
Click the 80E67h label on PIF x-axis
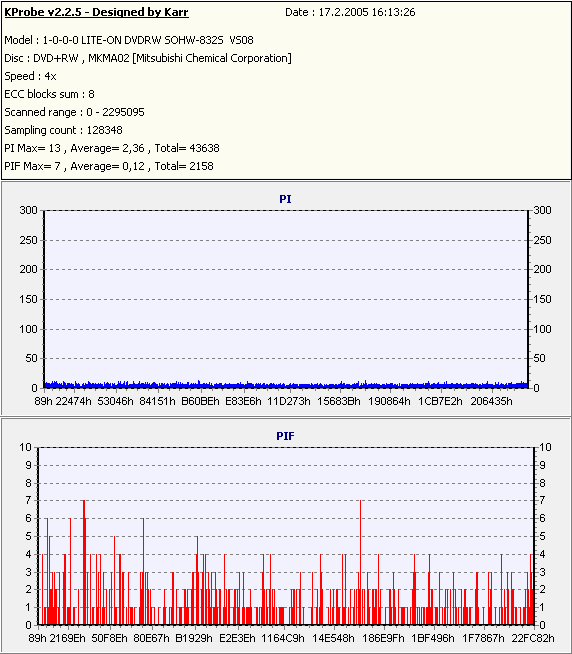(x=151, y=638)
